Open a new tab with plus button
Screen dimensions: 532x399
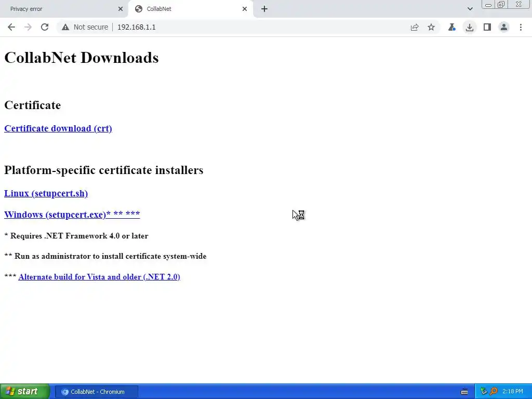tap(264, 9)
